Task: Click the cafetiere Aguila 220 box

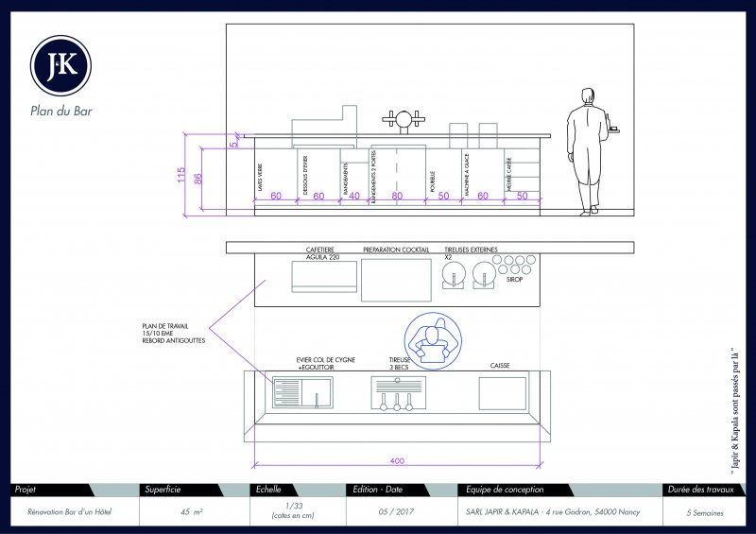Action: click(323, 276)
